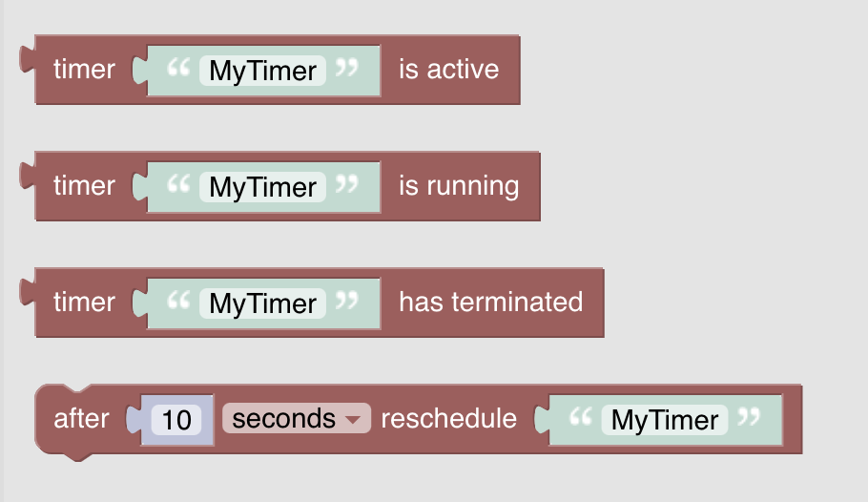Edit the 10 number field

pyautogui.click(x=176, y=419)
